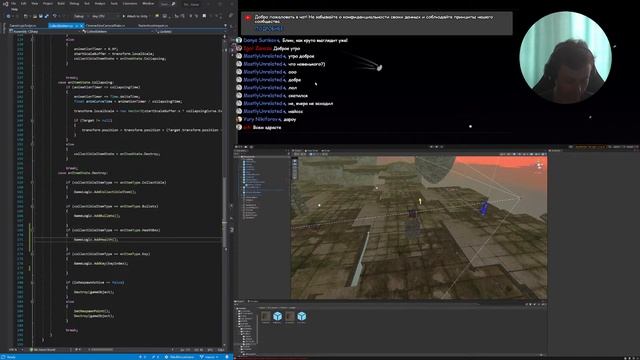Click the Visual Studio search magnifier icon
640x360 pixels.
pos(173,4)
